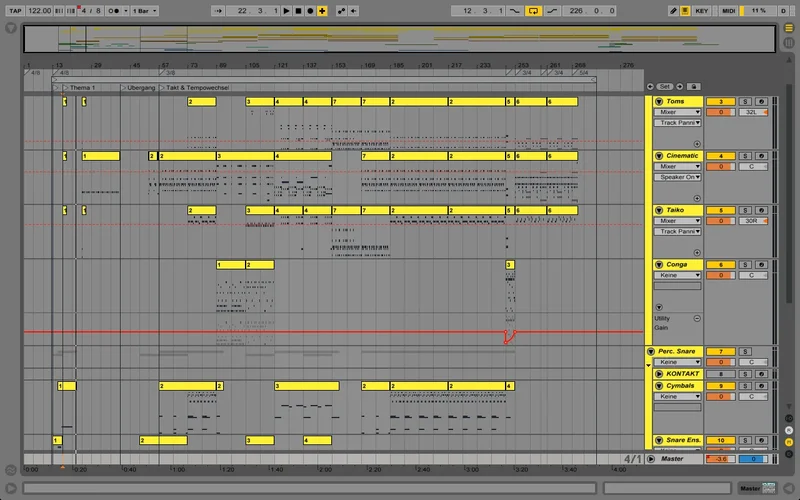
Task: Solo the Taiko track
Action: 745,210
